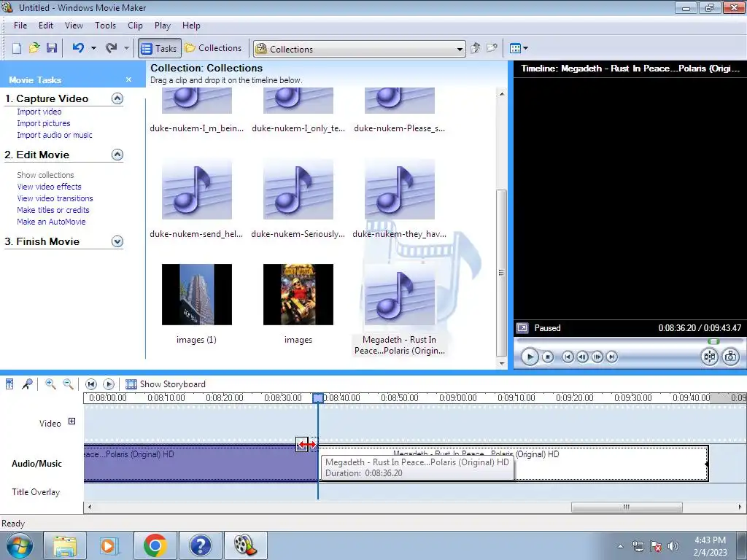The image size is (747, 560).
Task: Expand the Video track
Action: pos(72,421)
